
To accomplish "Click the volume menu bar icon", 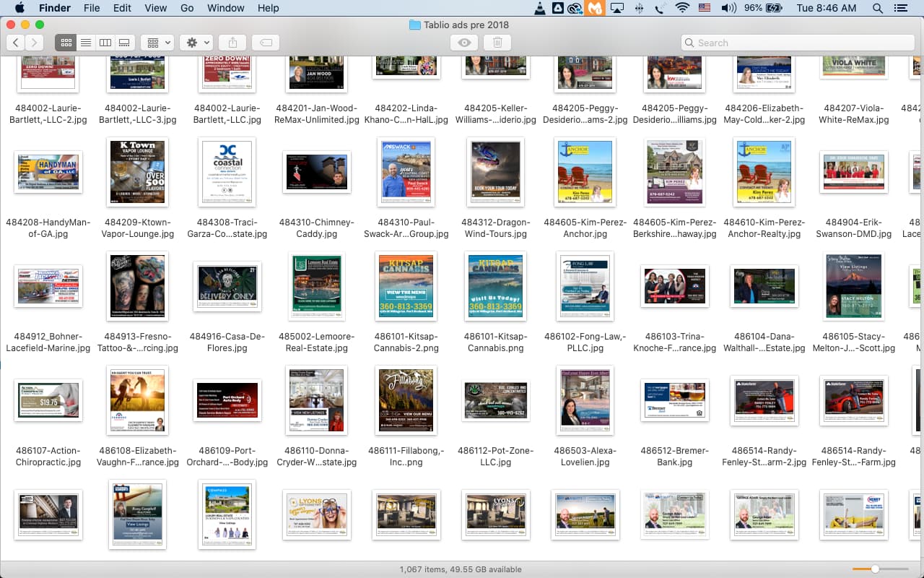I will coord(728,8).
